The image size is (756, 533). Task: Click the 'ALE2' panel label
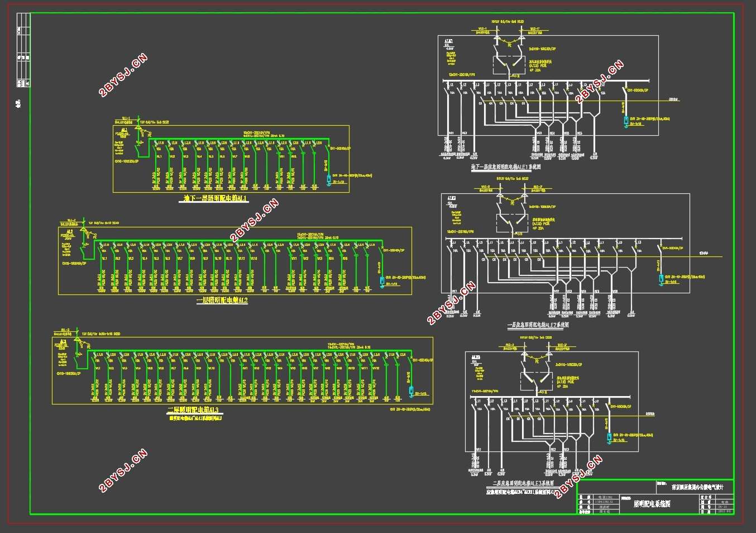(451, 198)
